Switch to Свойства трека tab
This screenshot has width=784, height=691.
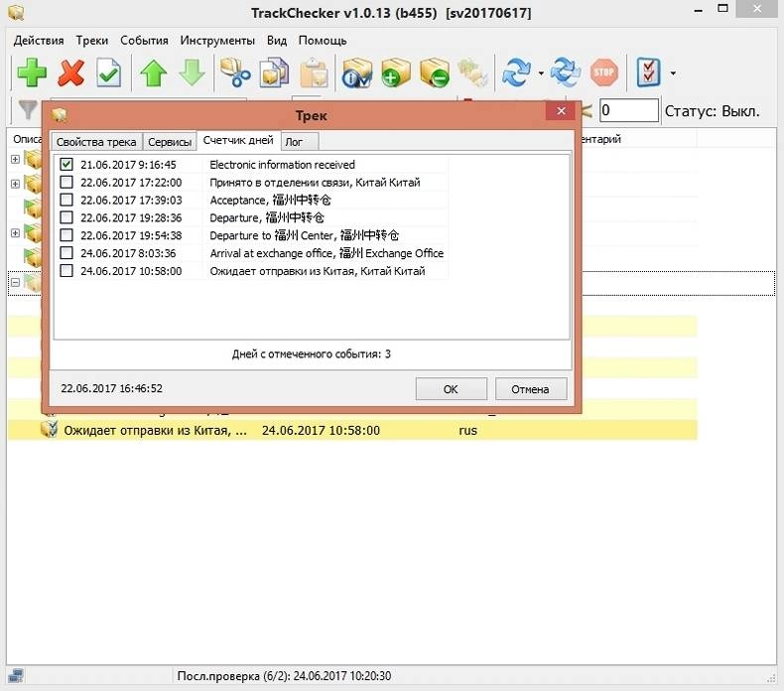(x=96, y=142)
